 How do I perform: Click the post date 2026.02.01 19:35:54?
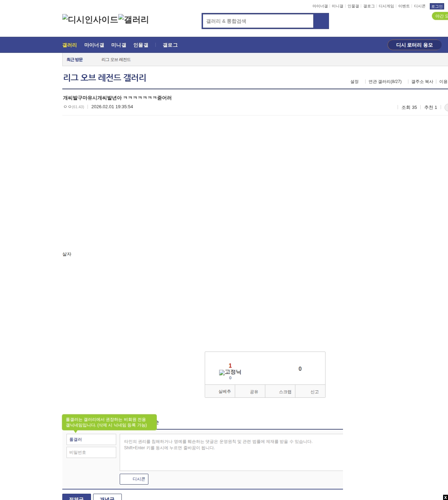(x=112, y=107)
